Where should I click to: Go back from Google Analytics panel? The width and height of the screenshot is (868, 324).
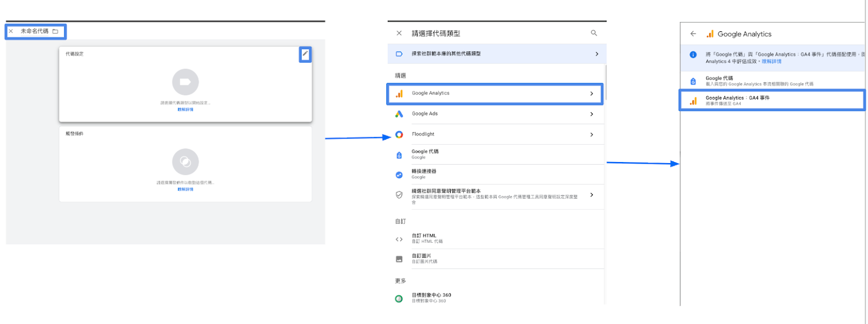tap(693, 34)
